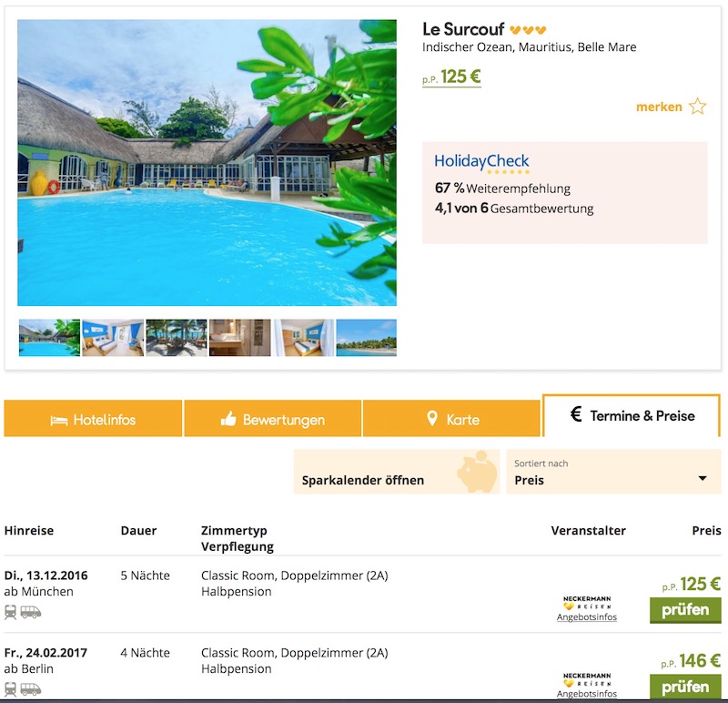Expand the Sparkalender öffnen panel
The image size is (728, 703).
coord(363,480)
